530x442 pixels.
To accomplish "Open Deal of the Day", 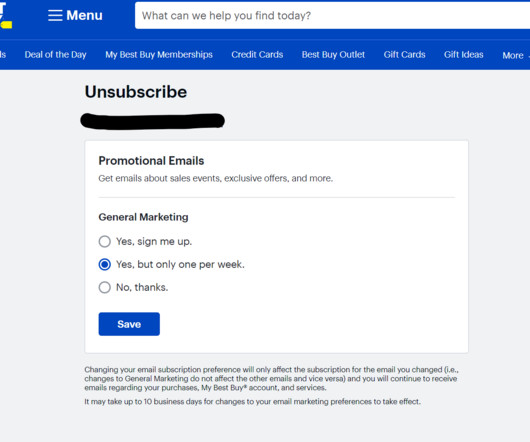I will click(55, 55).
